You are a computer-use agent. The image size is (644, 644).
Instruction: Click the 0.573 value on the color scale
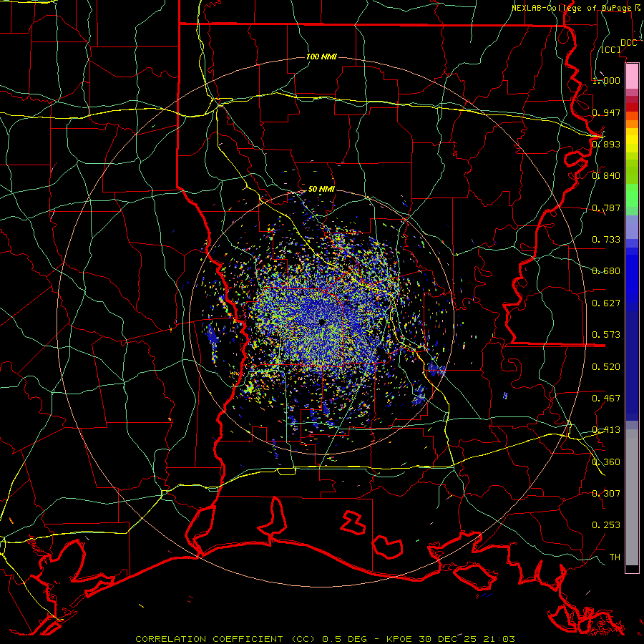(606, 335)
